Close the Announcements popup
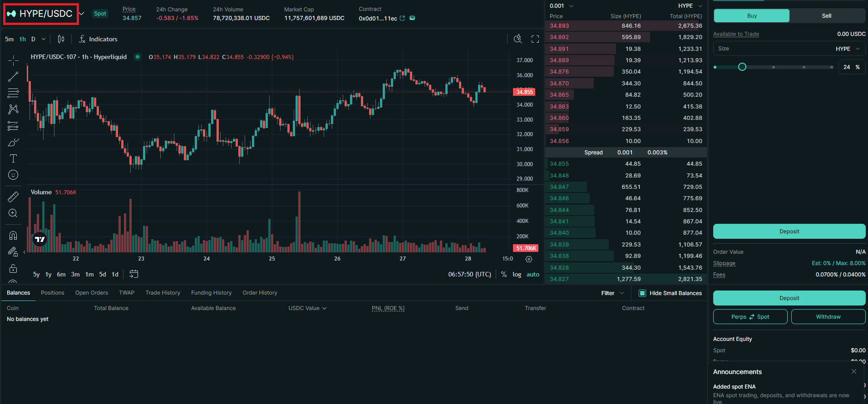This screenshot has width=868, height=404. tap(854, 371)
